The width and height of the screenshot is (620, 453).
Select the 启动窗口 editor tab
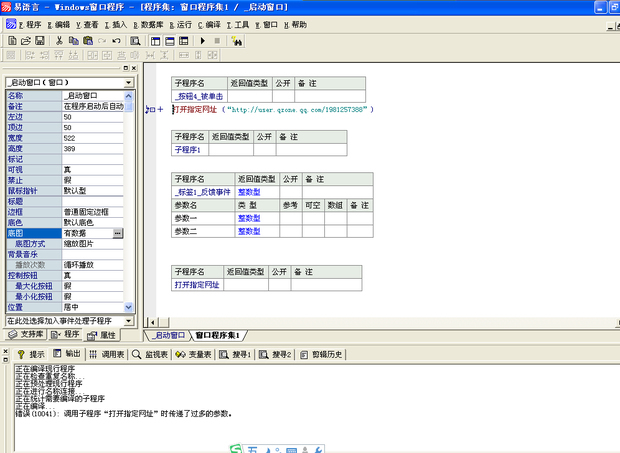(x=166, y=335)
